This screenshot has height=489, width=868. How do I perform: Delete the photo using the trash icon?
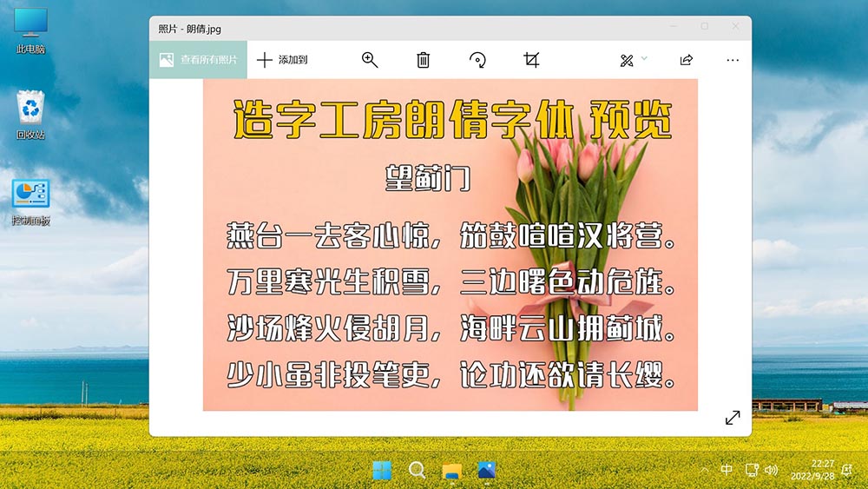[x=423, y=60]
